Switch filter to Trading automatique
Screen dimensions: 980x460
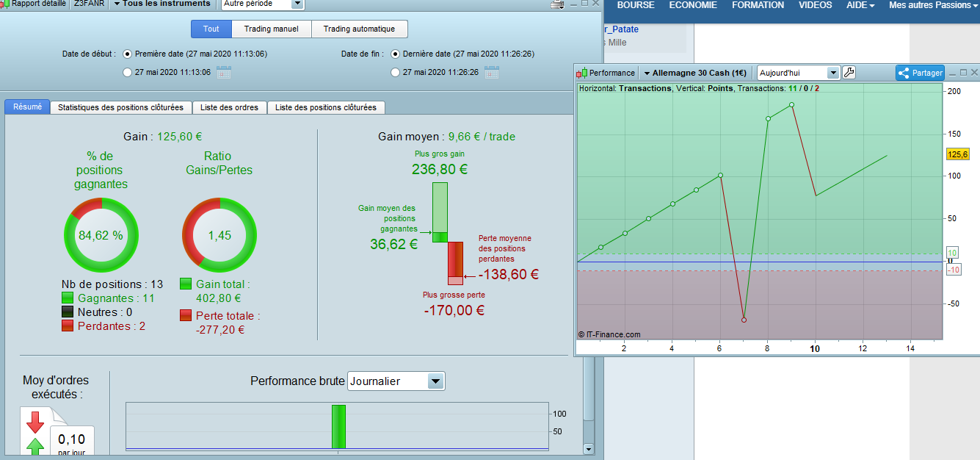[360, 29]
